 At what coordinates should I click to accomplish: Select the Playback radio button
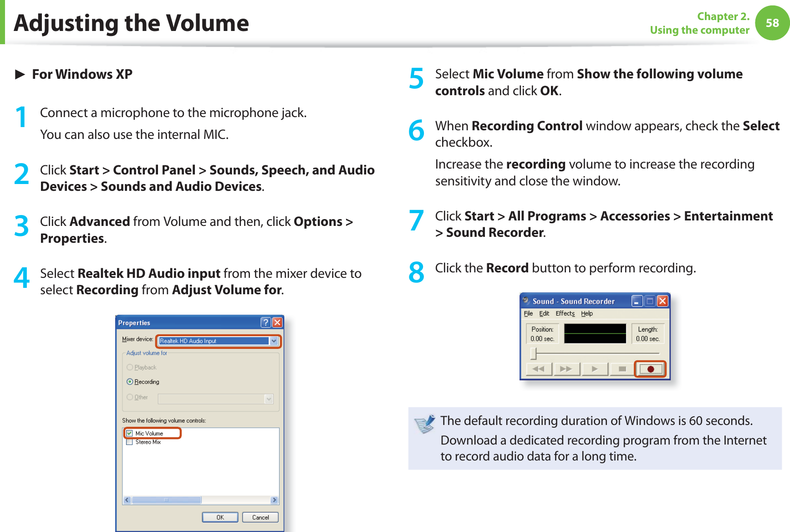130,367
